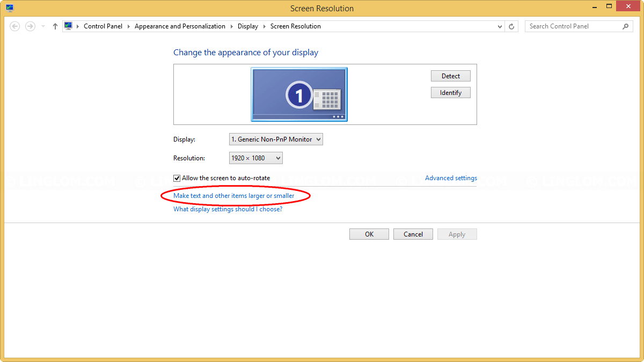644x362 pixels.
Task: Uncheck Allow the screen to auto-rotate
Action: [177, 178]
